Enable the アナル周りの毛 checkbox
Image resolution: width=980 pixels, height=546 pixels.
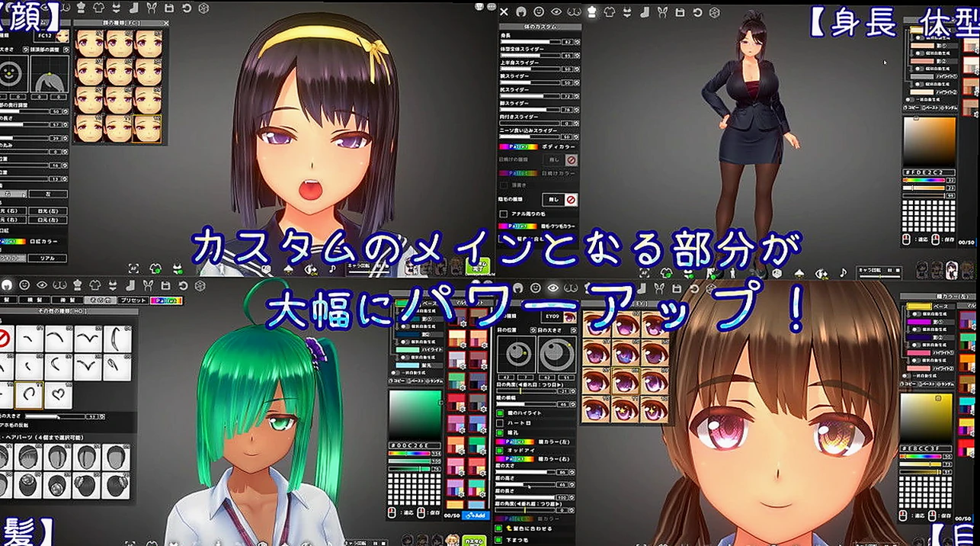(503, 214)
